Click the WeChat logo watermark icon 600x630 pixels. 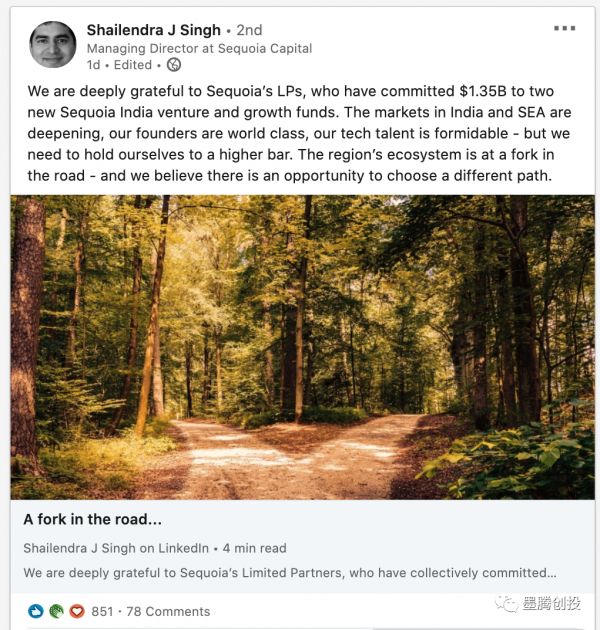(504, 603)
